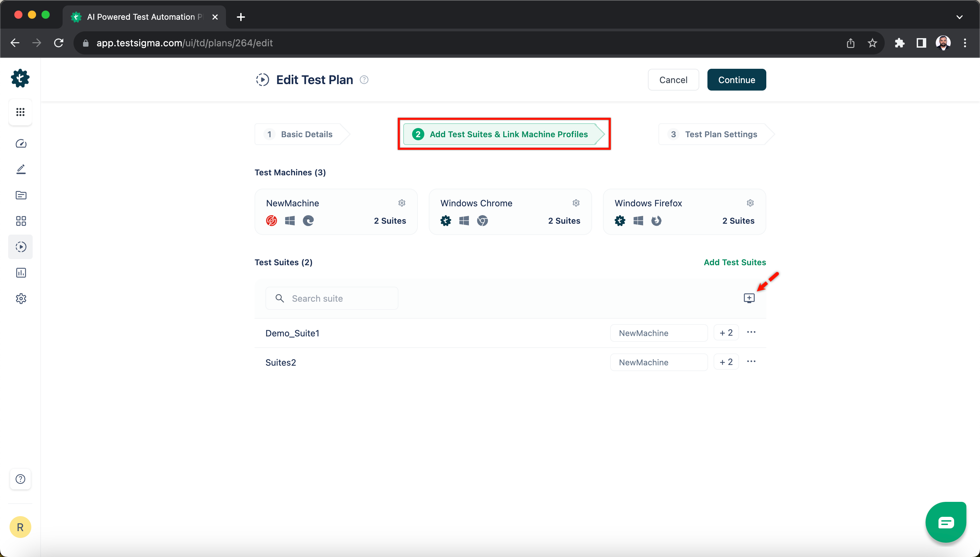Toggle the help question mark icon
980x557 pixels.
(x=20, y=479)
